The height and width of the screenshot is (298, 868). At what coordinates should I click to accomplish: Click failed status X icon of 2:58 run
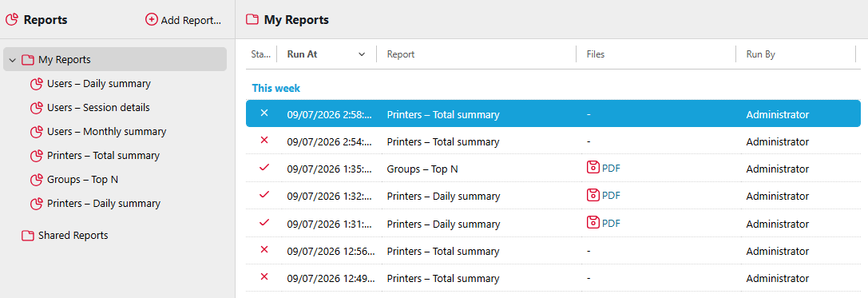click(x=264, y=113)
